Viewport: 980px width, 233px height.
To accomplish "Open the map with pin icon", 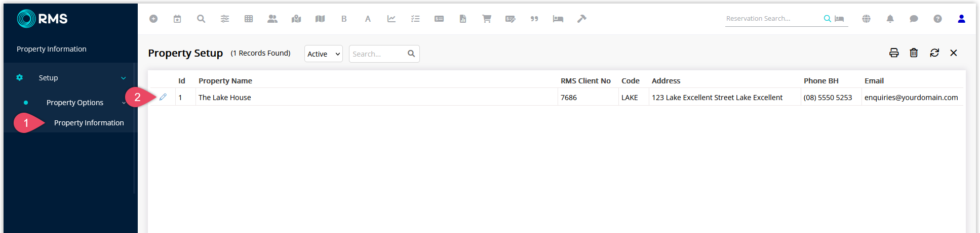I will [x=296, y=19].
